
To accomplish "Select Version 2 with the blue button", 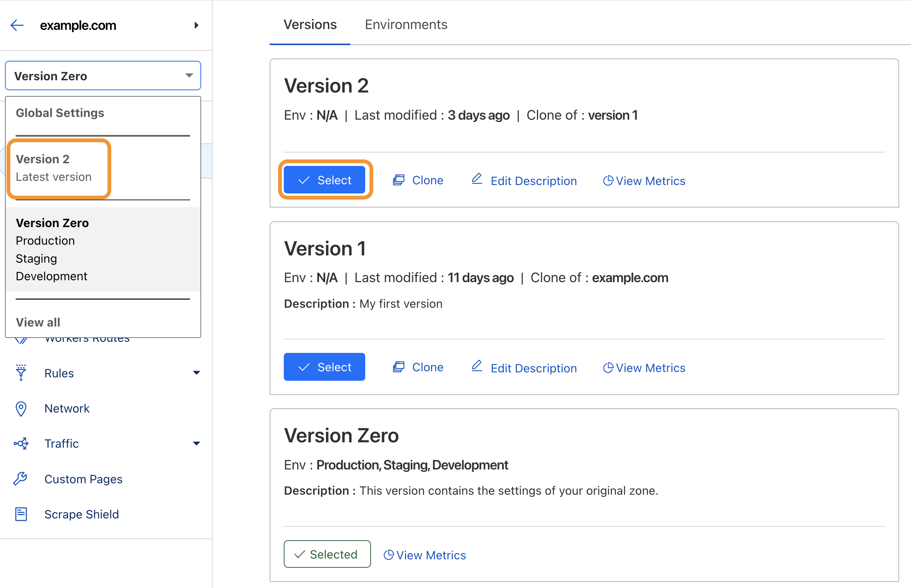I will pos(325,180).
